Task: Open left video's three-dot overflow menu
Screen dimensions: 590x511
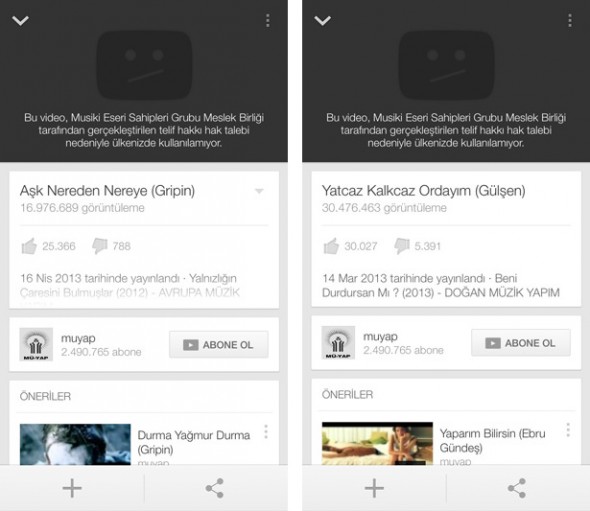Action: point(268,20)
